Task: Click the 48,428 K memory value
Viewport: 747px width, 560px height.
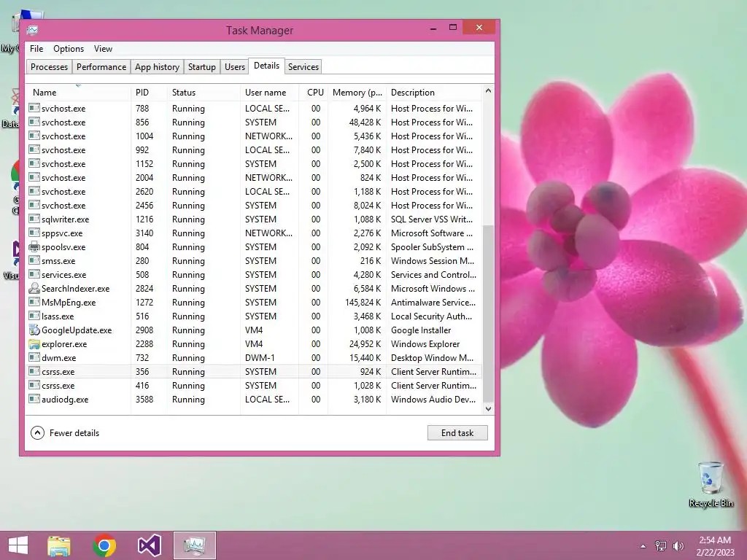Action: [365, 122]
